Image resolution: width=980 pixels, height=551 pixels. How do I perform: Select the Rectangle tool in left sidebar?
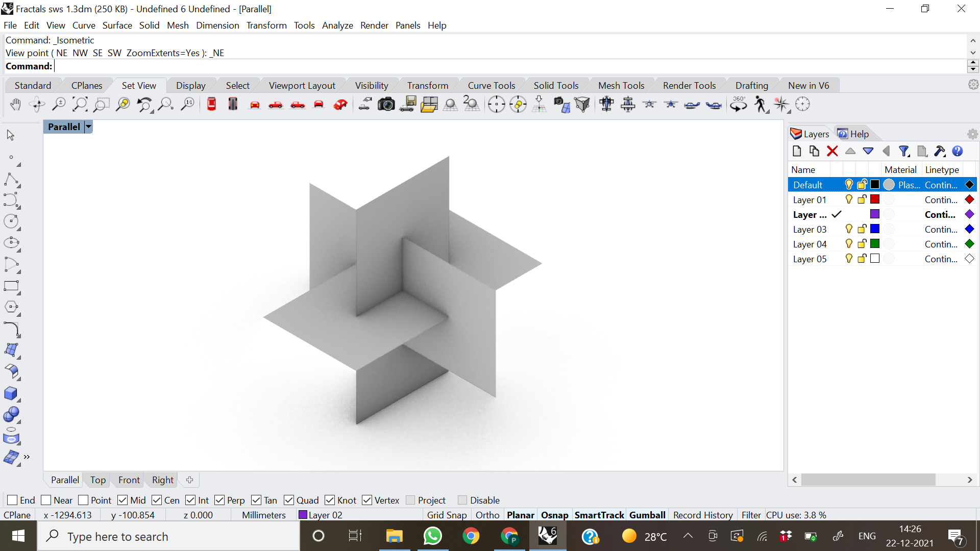coord(11,286)
